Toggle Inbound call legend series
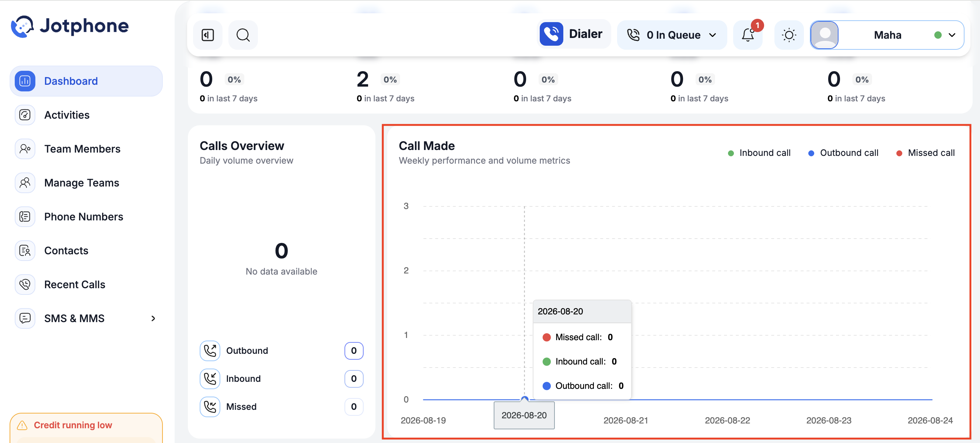This screenshot has height=443, width=980. (x=759, y=153)
